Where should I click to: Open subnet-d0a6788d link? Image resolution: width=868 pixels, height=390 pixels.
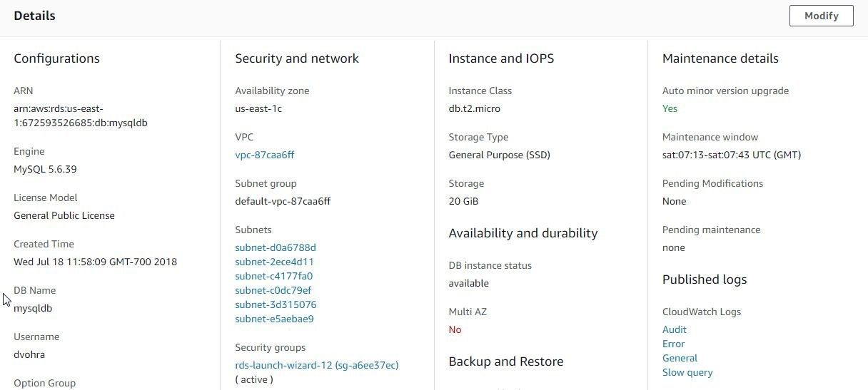pos(276,247)
